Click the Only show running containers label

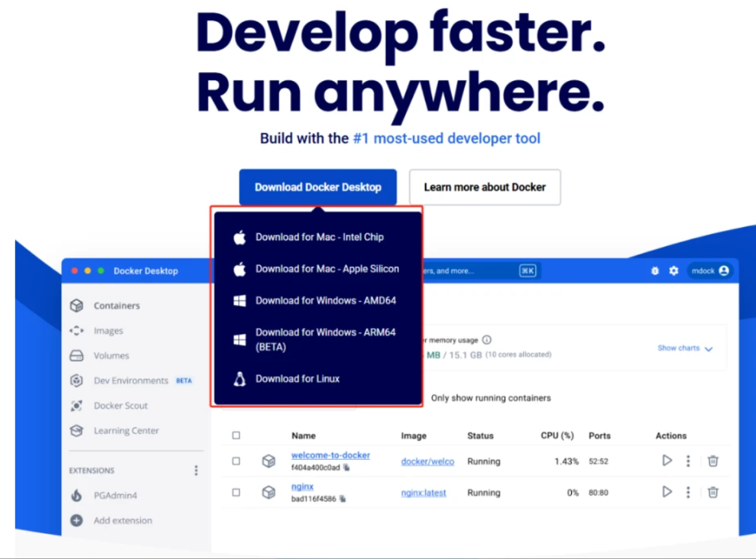491,398
